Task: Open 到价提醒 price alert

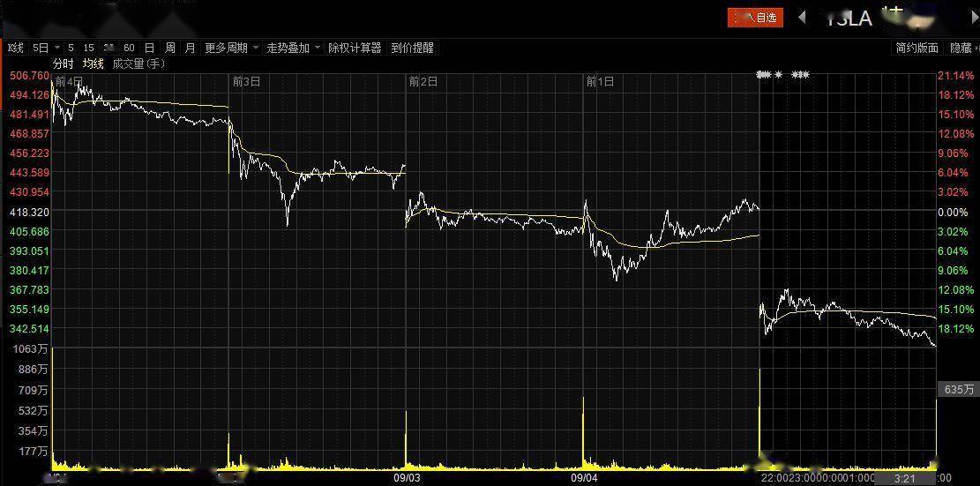Action: 412,48
